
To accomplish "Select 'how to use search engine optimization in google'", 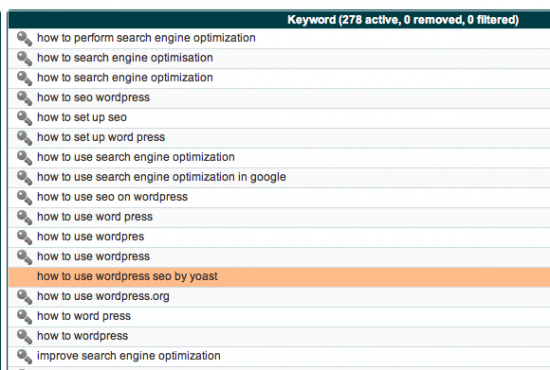I will point(162,177).
